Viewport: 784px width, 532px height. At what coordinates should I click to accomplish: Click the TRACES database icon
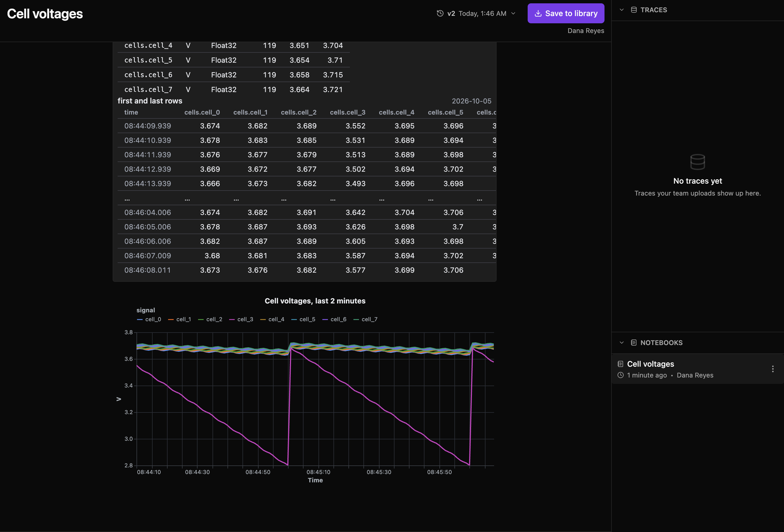click(x=634, y=10)
